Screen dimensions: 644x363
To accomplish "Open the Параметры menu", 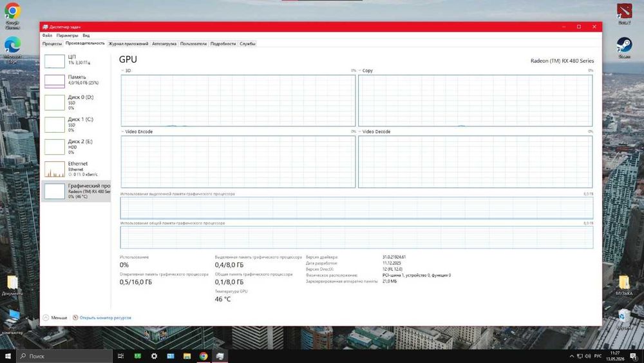I will [x=68, y=35].
